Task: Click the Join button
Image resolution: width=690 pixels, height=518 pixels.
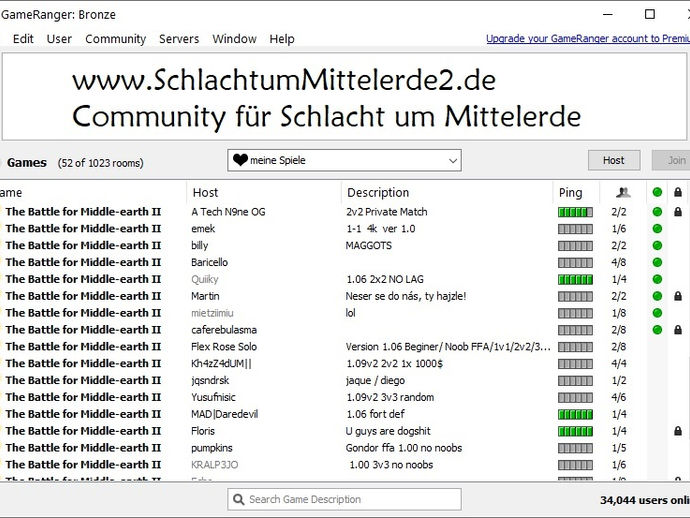Action: pyautogui.click(x=672, y=160)
